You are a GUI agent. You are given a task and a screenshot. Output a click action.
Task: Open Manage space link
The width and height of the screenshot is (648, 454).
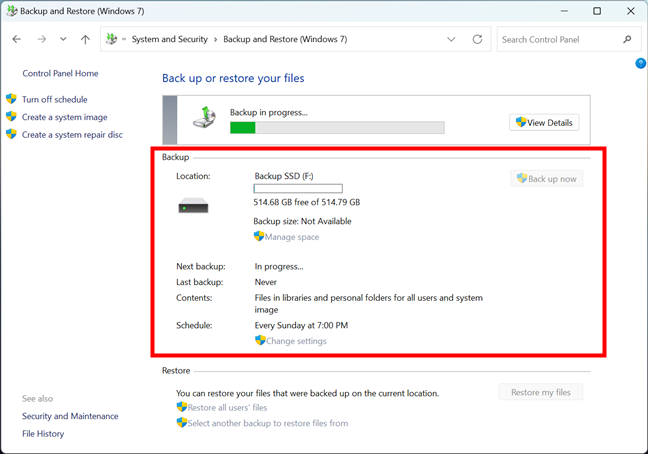click(292, 237)
